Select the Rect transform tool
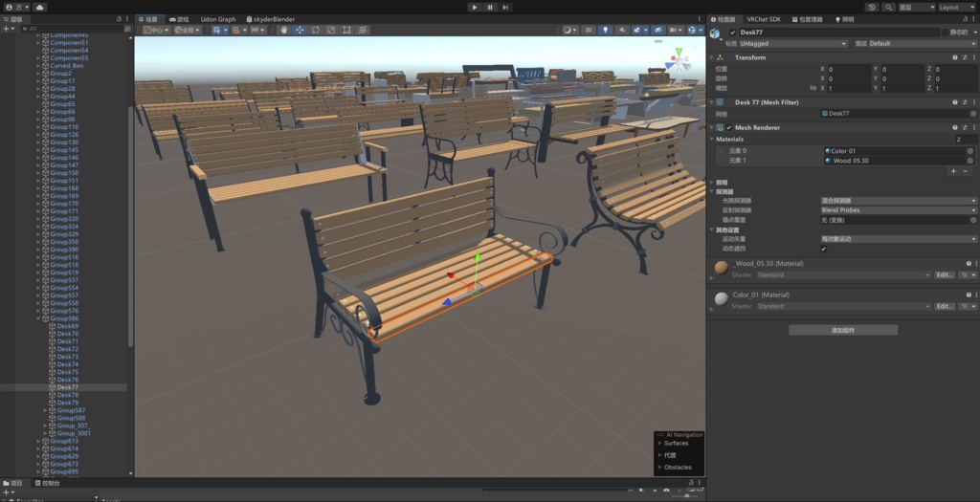 pos(346,30)
